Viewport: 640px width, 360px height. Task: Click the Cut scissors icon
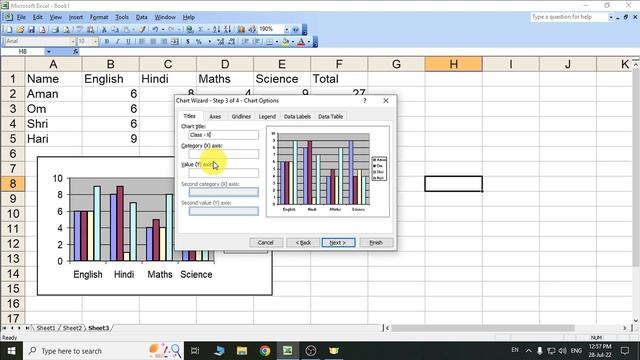(104, 29)
